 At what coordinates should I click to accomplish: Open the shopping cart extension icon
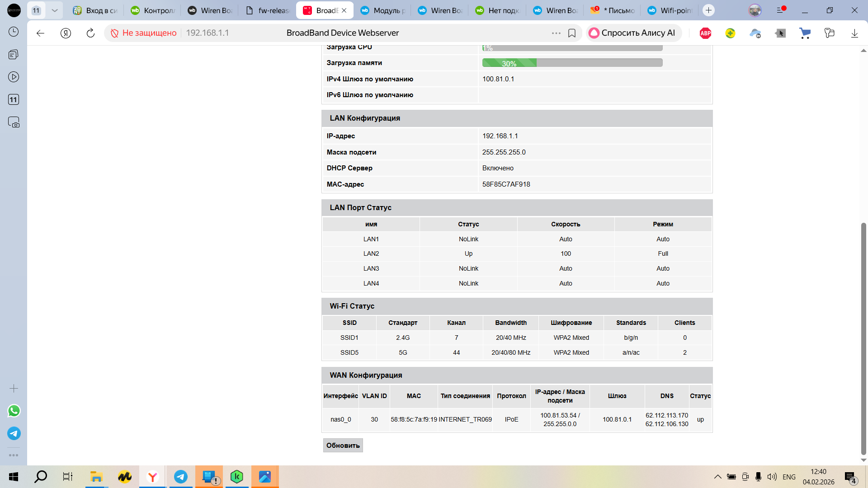coord(805,33)
